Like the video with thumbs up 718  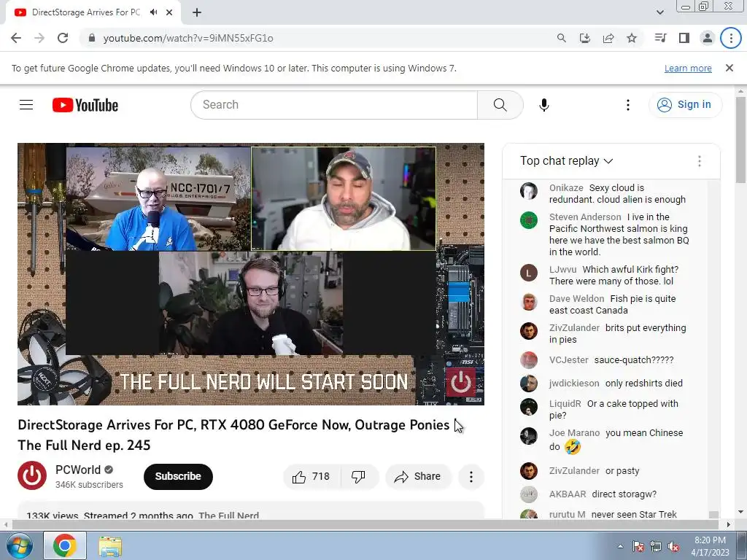(x=311, y=477)
